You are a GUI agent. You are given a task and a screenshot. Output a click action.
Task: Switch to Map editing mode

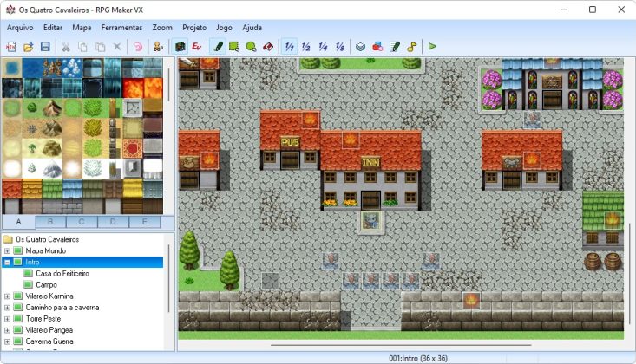(x=180, y=47)
